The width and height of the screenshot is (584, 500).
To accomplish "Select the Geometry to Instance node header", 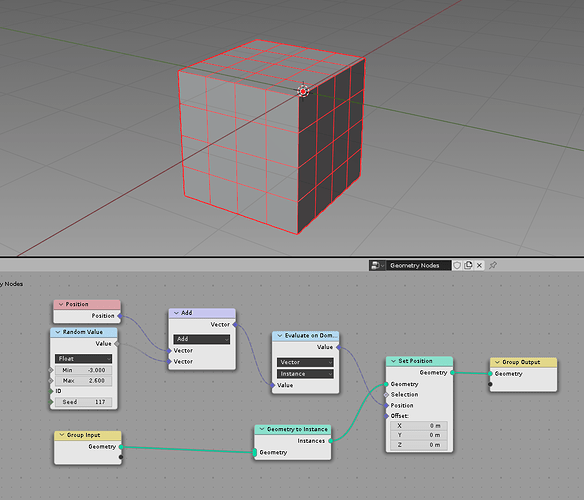I will pos(293,429).
